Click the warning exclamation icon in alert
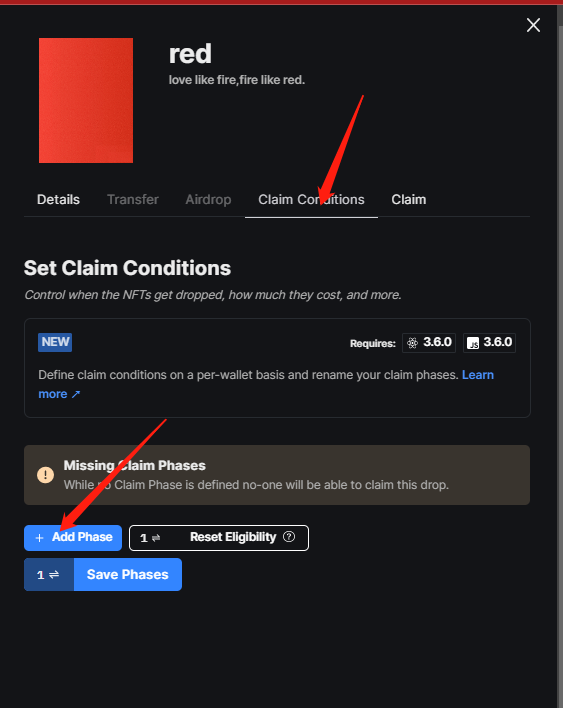Image resolution: width=563 pixels, height=708 pixels. (x=46, y=475)
